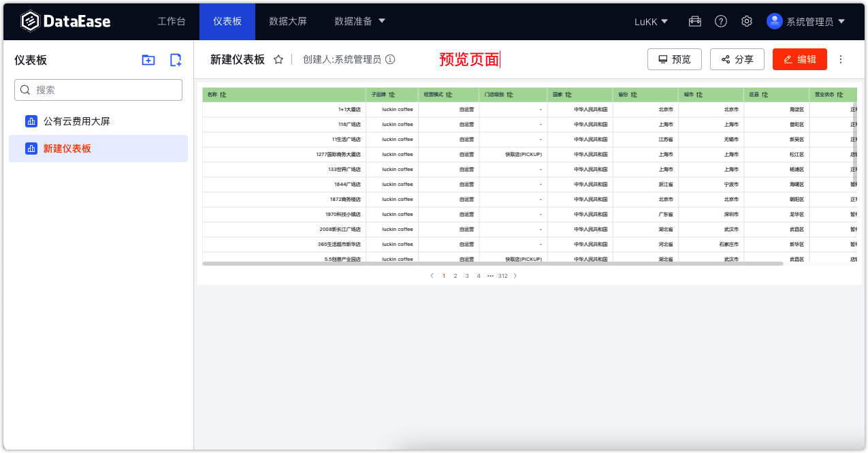Switch to the 工作台 tab
The image size is (868, 453).
[x=172, y=21]
